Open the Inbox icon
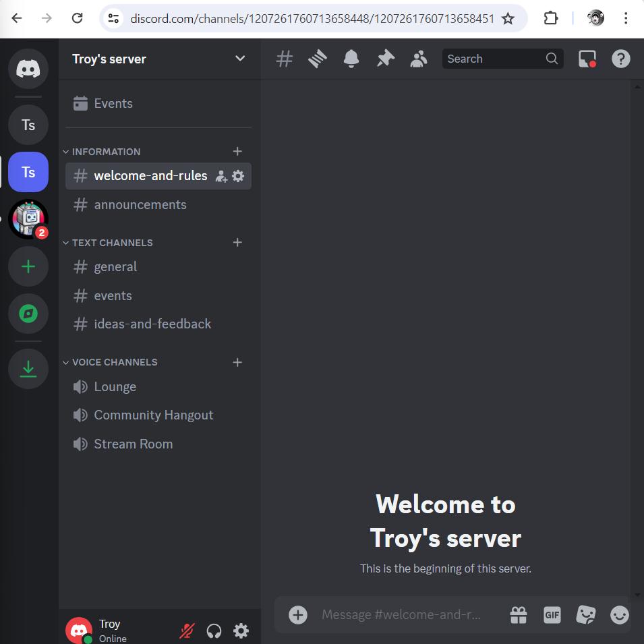The width and height of the screenshot is (644, 644). pyautogui.click(x=587, y=59)
